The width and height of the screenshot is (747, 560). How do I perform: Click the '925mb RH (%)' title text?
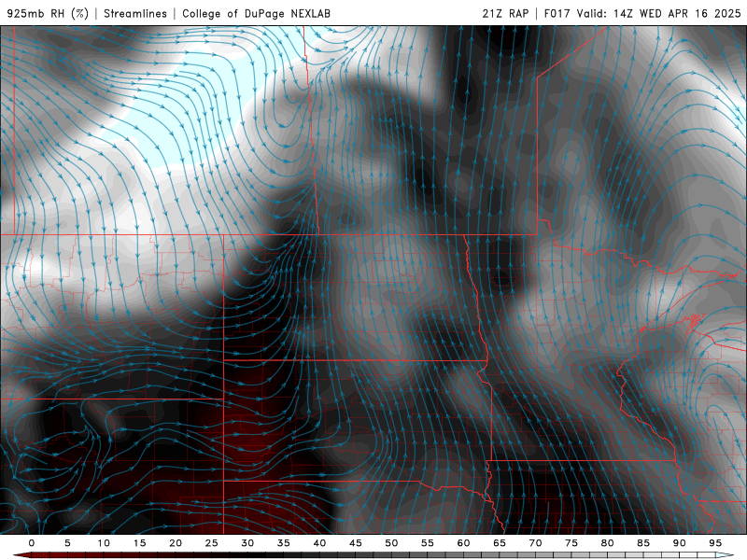(x=49, y=13)
